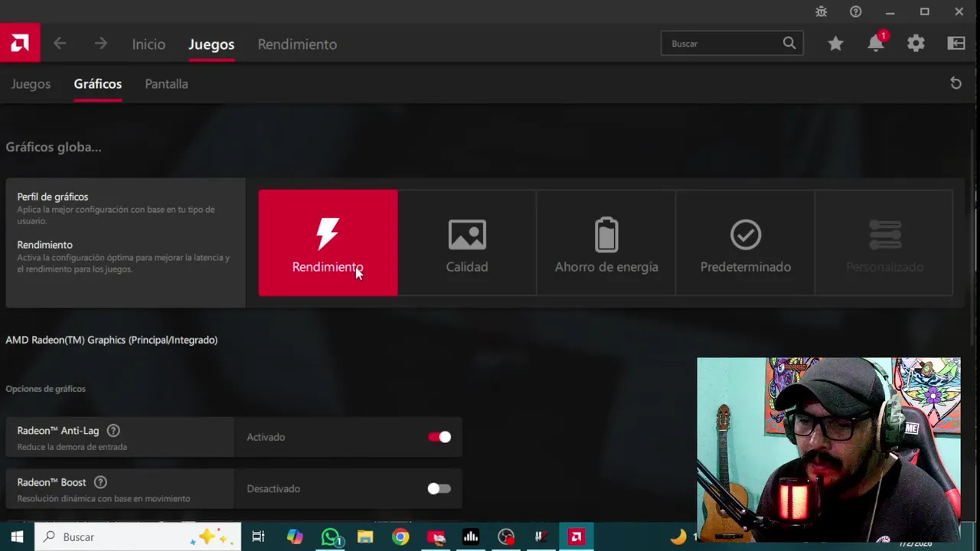The image size is (980, 551).
Task: Open the Juegos top tab
Action: pos(211,44)
